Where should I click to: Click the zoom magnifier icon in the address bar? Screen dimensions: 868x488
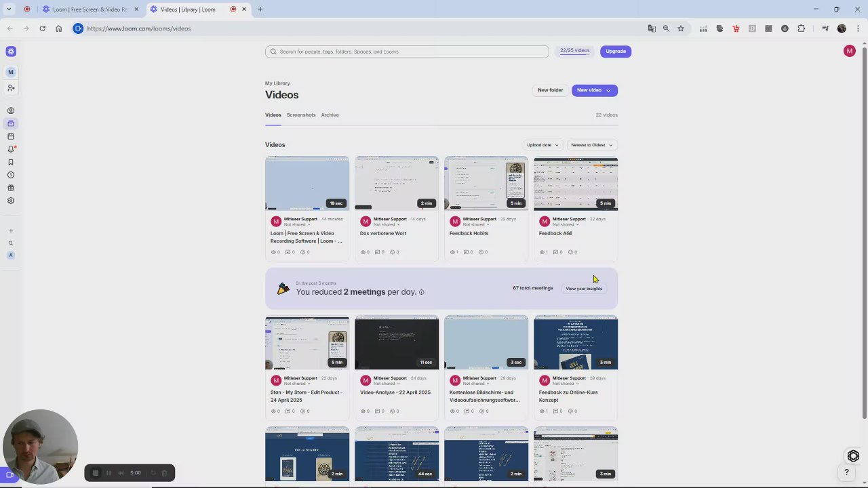[x=666, y=28]
